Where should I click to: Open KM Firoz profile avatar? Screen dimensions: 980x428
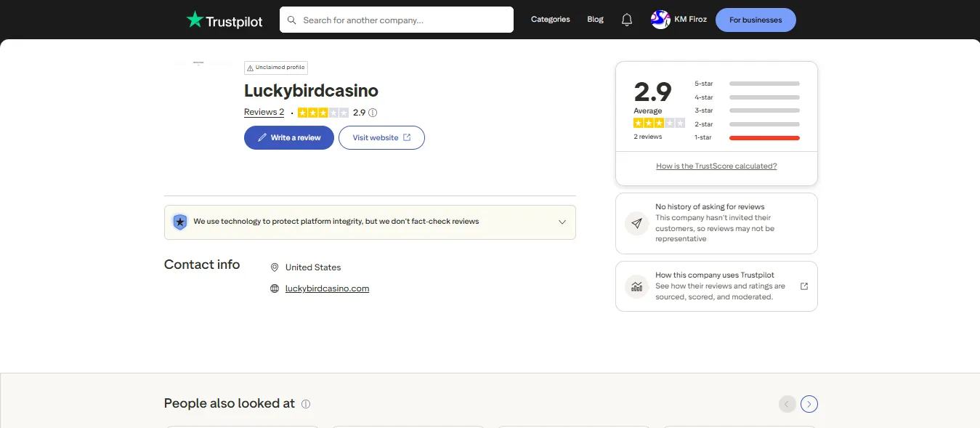(660, 20)
